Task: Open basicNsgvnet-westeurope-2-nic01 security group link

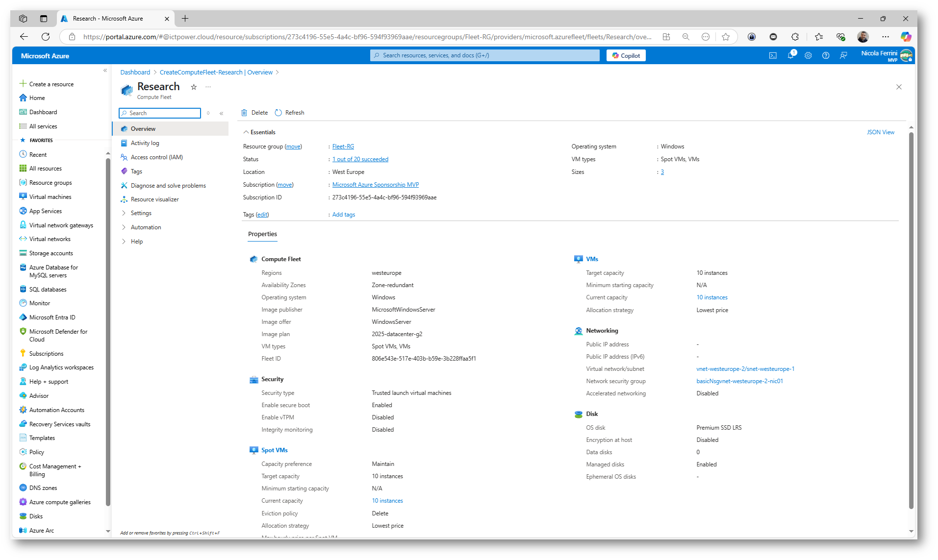Action: [x=739, y=381]
